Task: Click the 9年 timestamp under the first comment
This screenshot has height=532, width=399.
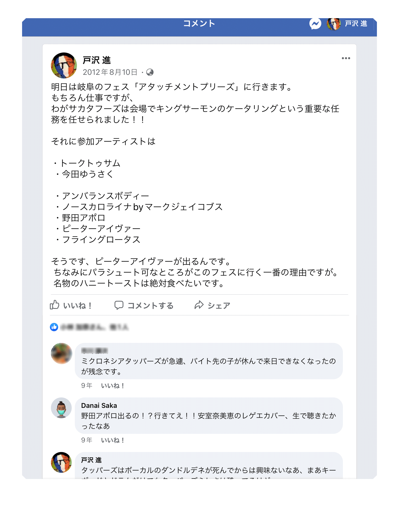Action: click(87, 386)
